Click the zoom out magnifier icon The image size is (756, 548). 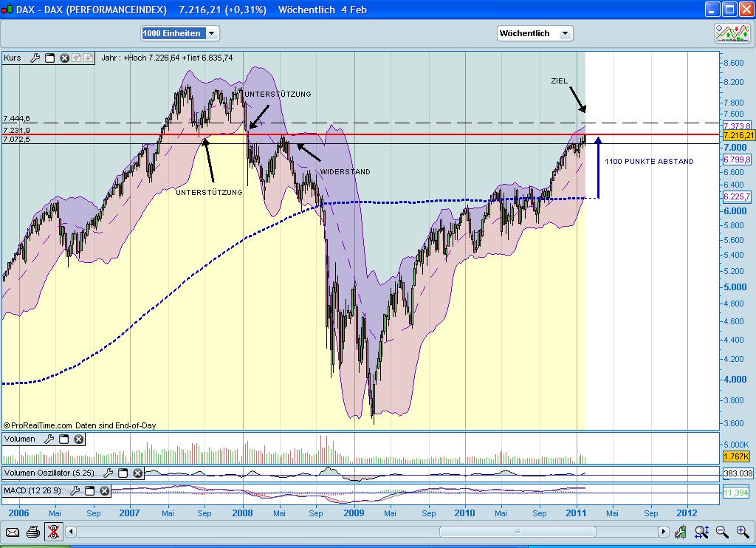pos(721,531)
